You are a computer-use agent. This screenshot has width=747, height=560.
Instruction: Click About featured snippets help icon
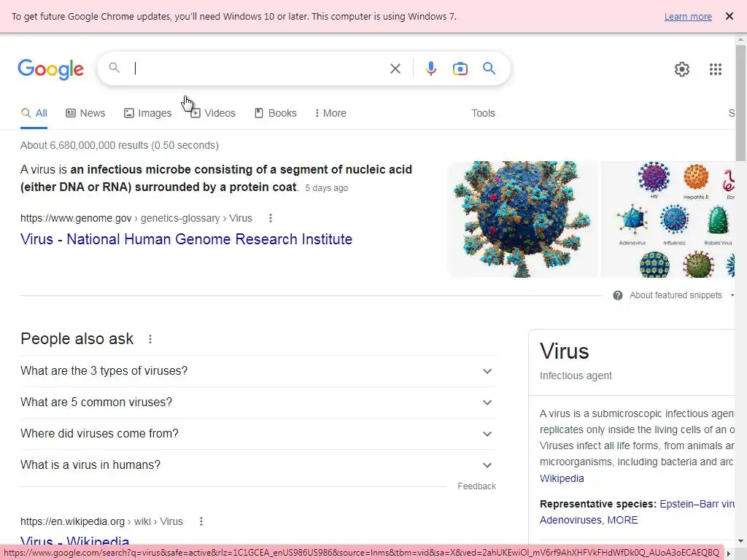click(617, 295)
